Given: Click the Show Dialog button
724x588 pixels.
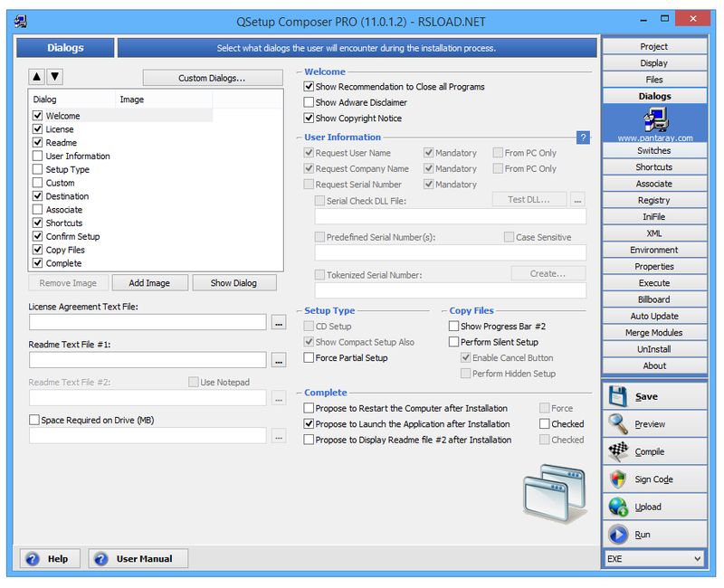Looking at the screenshot, I should [234, 283].
